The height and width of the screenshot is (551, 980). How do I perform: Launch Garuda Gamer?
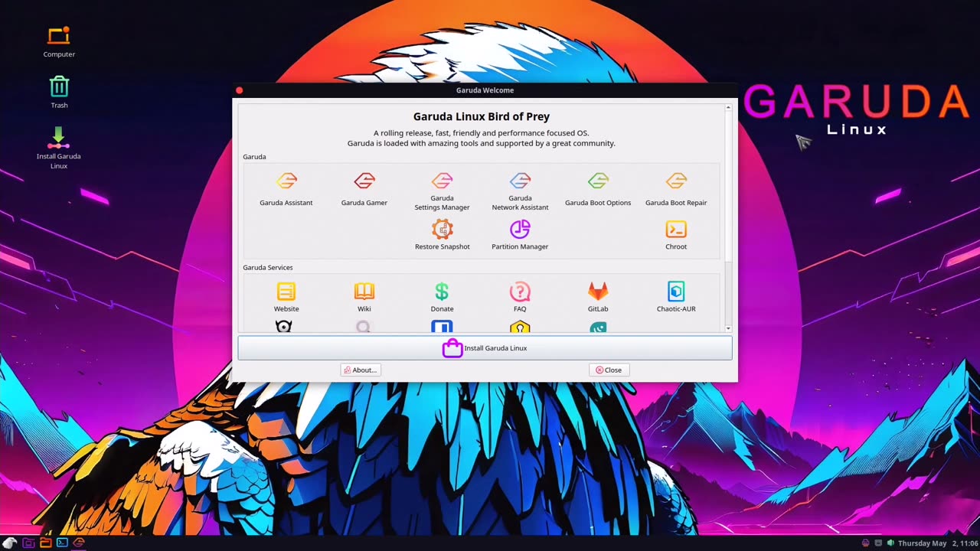click(364, 189)
